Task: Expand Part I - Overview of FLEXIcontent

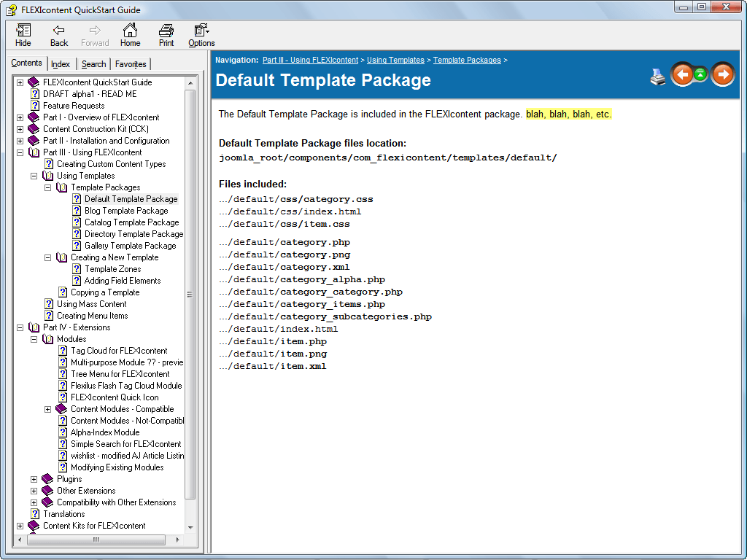Action: 20,117
